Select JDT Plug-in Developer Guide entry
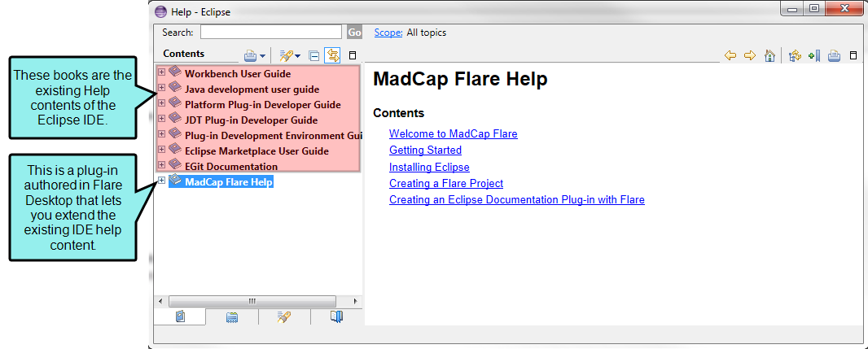The width and height of the screenshot is (868, 349). click(x=252, y=120)
